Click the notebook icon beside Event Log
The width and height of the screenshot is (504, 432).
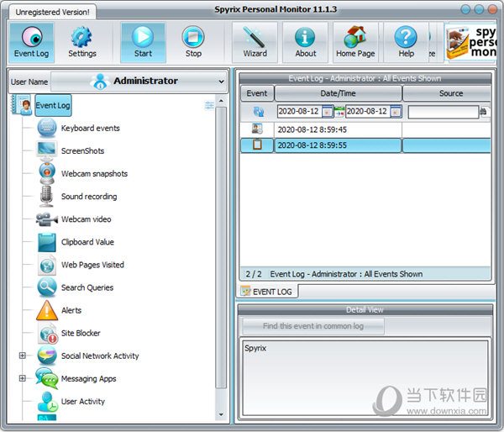22,105
